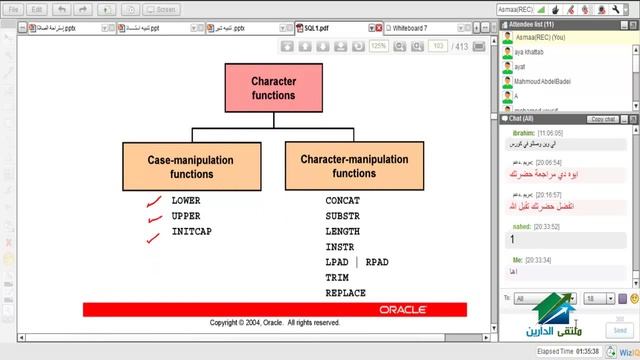Open the Edit menu

37,9
